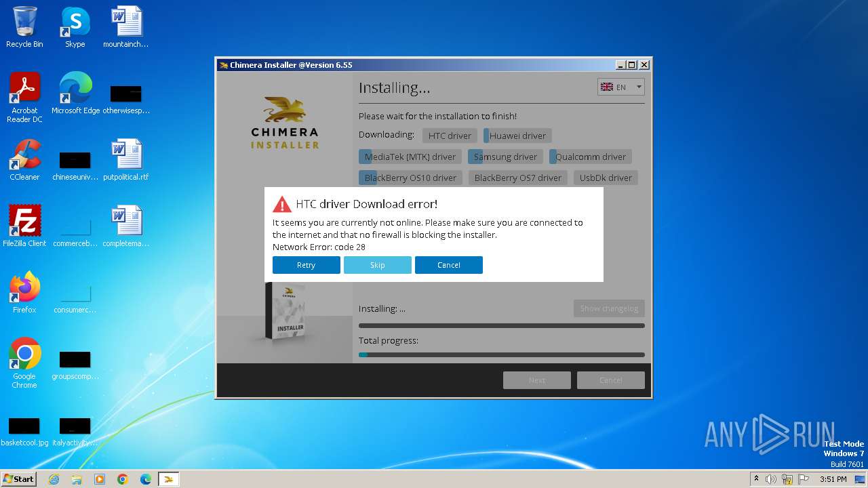The width and height of the screenshot is (868, 488).
Task: Open the mountainch... Word document
Action: click(126, 27)
